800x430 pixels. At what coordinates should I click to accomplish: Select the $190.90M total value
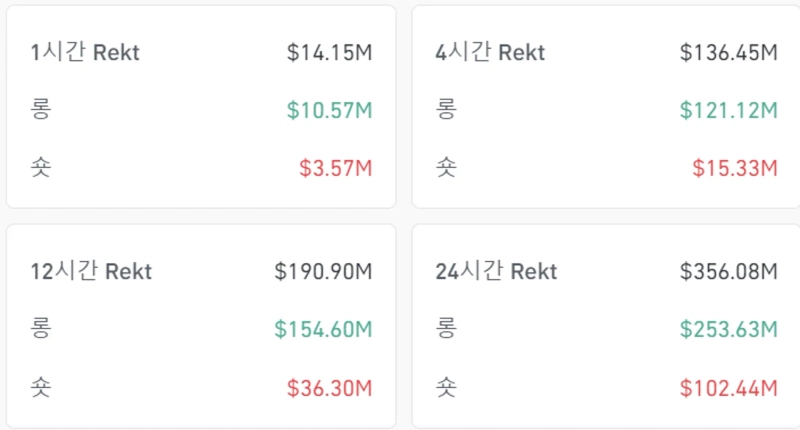click(x=323, y=271)
